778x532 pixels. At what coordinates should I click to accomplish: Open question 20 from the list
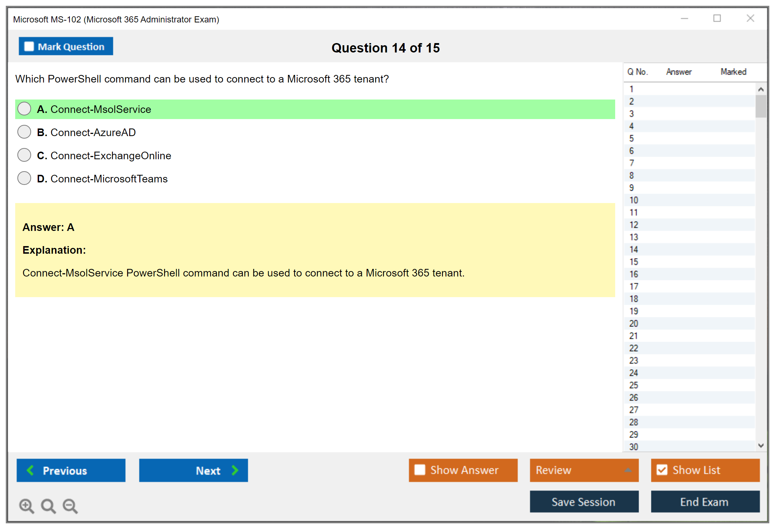click(634, 324)
